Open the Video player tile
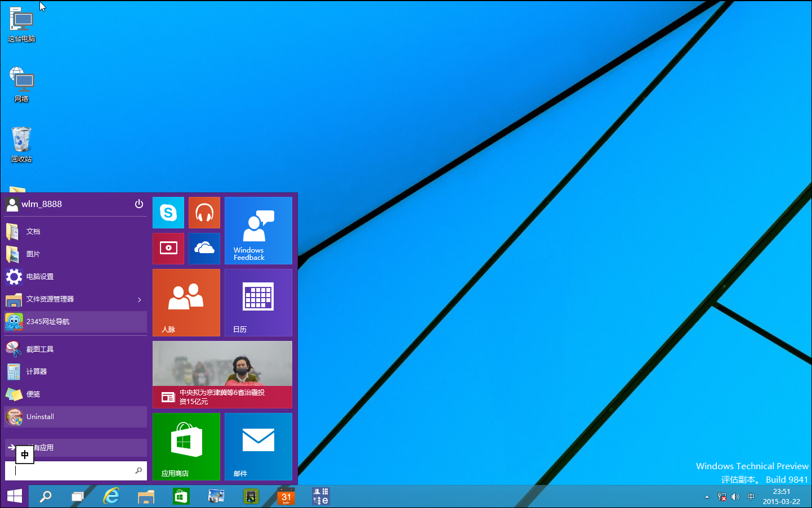This screenshot has width=812, height=508. (x=168, y=249)
